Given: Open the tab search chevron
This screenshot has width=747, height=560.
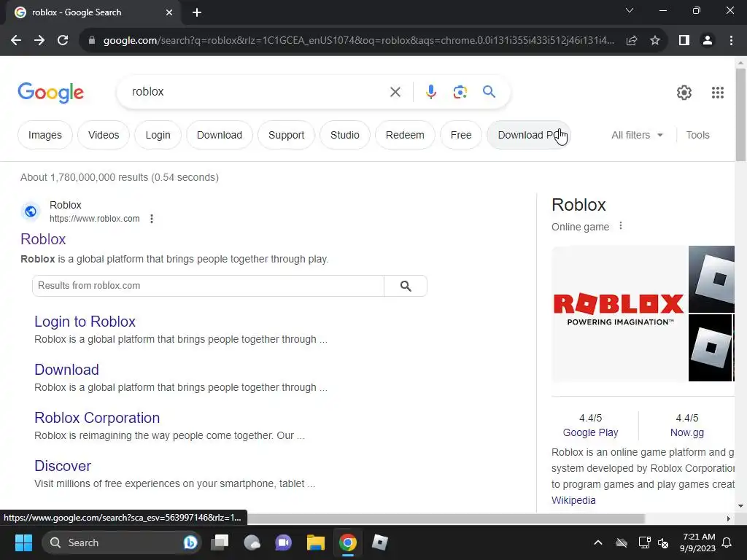Looking at the screenshot, I should point(630,10).
